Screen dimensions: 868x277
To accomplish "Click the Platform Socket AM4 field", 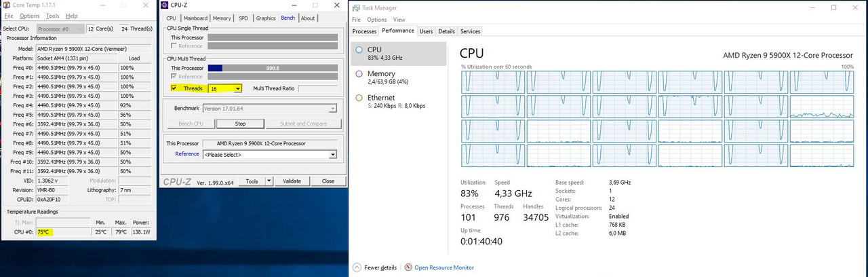I will 76,58.
